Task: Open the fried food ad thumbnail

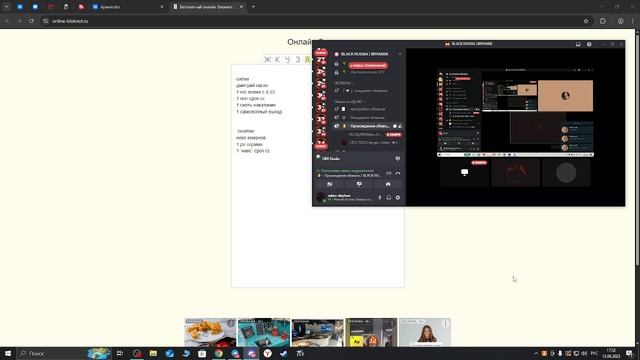Action: [210, 332]
